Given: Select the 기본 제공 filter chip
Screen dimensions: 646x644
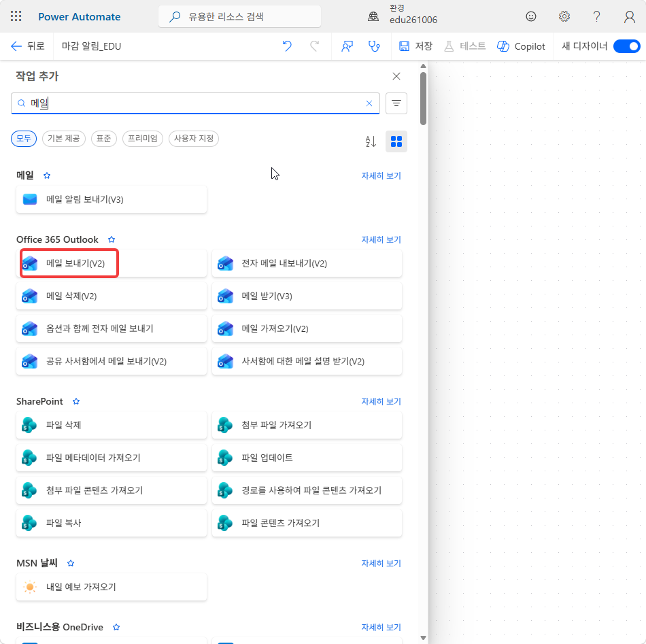Looking at the screenshot, I should pyautogui.click(x=63, y=139).
